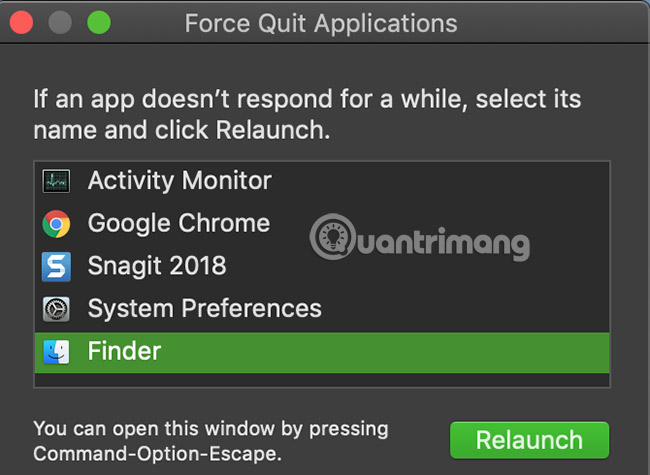The height and width of the screenshot is (475, 650).
Task: Select Activity Monitor by its name
Action: (179, 181)
